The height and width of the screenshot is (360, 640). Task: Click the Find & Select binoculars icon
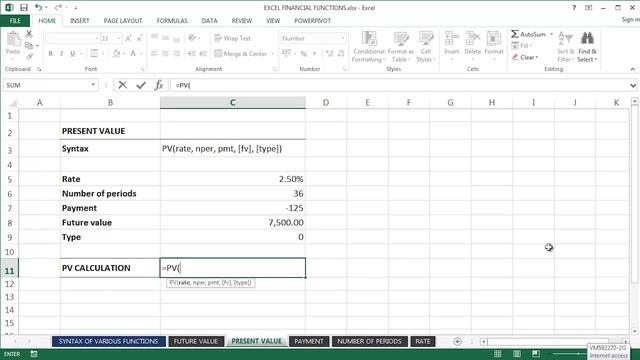pyautogui.click(x=587, y=38)
